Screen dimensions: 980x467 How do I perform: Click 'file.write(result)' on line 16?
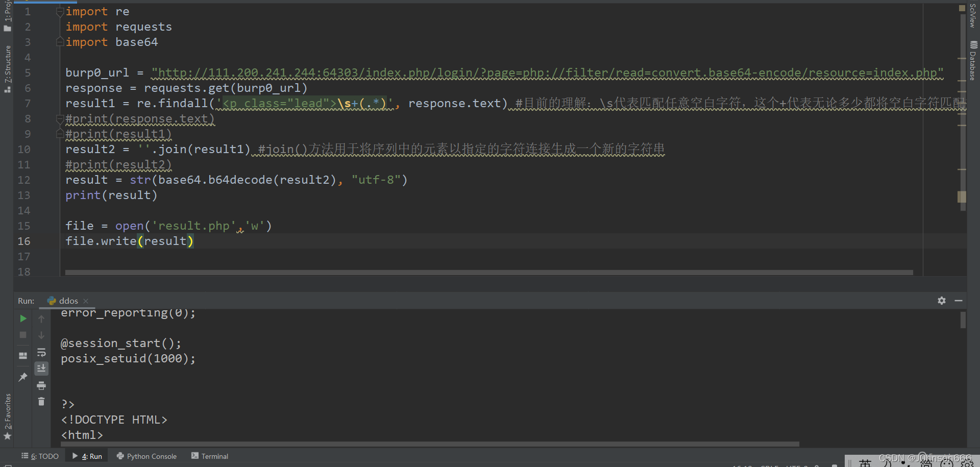pos(130,241)
